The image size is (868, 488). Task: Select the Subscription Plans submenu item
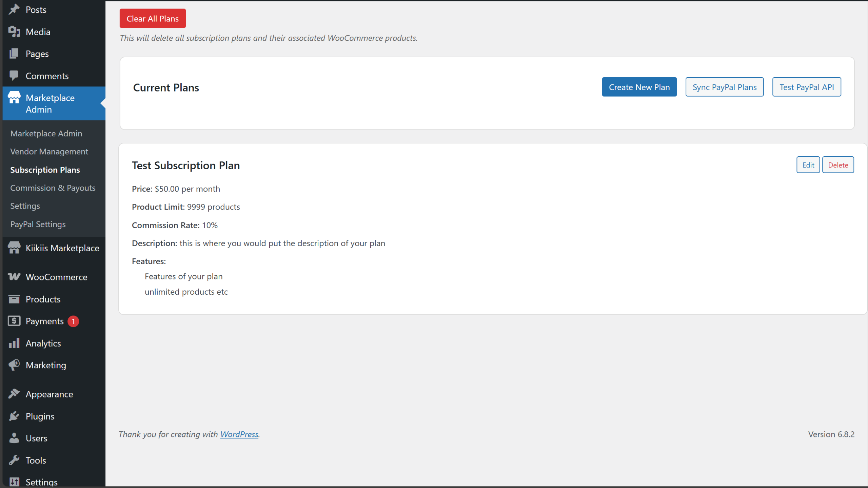(x=45, y=170)
